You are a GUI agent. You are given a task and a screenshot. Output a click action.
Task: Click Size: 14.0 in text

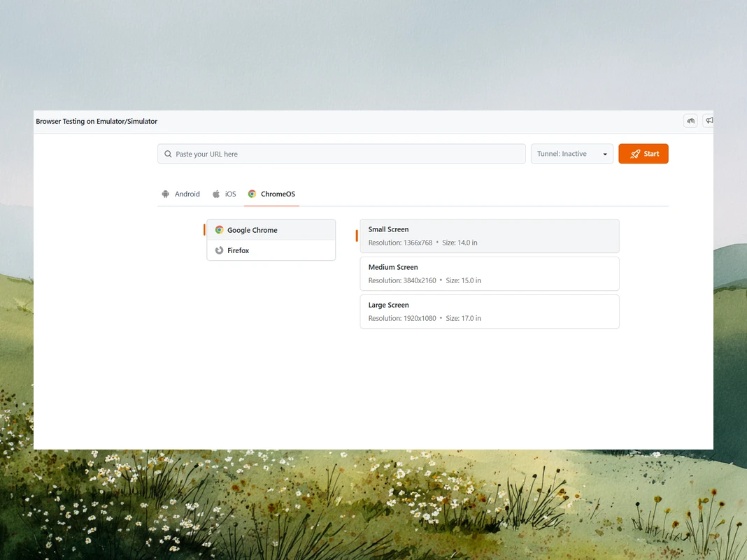tap(460, 243)
